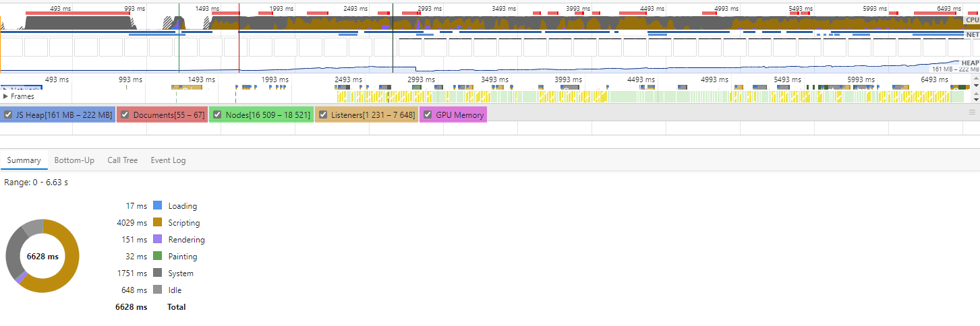Click the '32 ms' Painting value
Viewport: 980px width, 326px height.
pos(136,256)
